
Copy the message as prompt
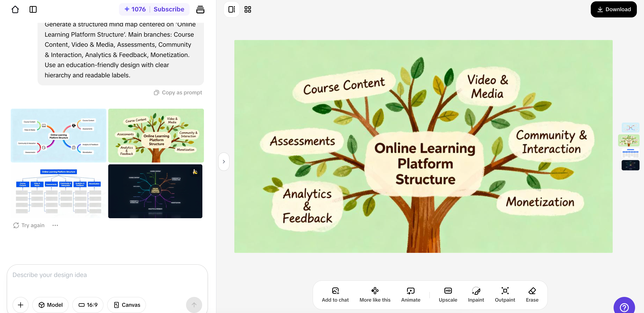(x=178, y=93)
